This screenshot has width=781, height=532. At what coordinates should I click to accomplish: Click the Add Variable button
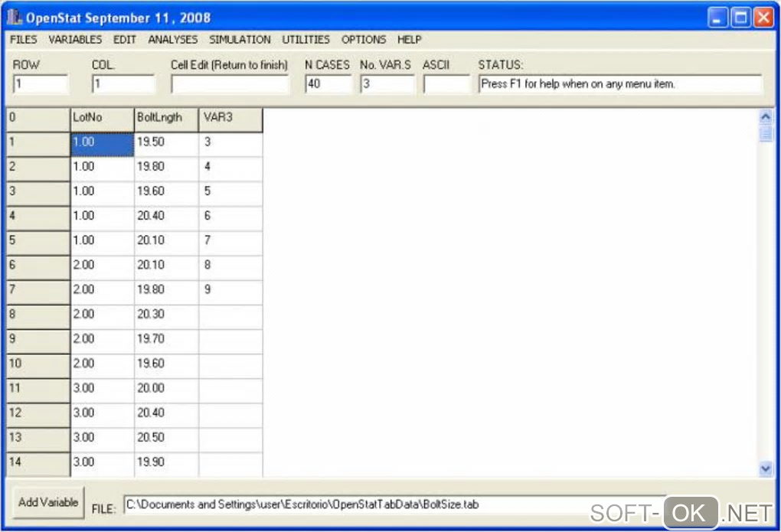(x=48, y=502)
